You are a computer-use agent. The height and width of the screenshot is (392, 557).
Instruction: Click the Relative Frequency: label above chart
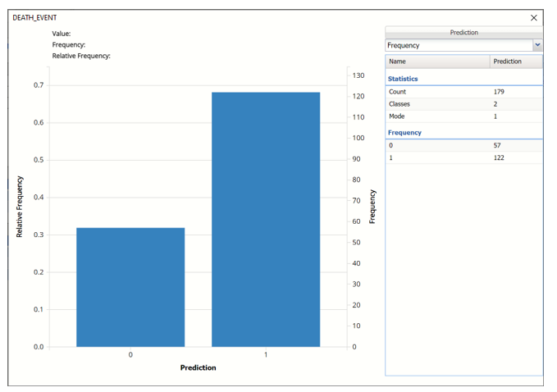[81, 57]
